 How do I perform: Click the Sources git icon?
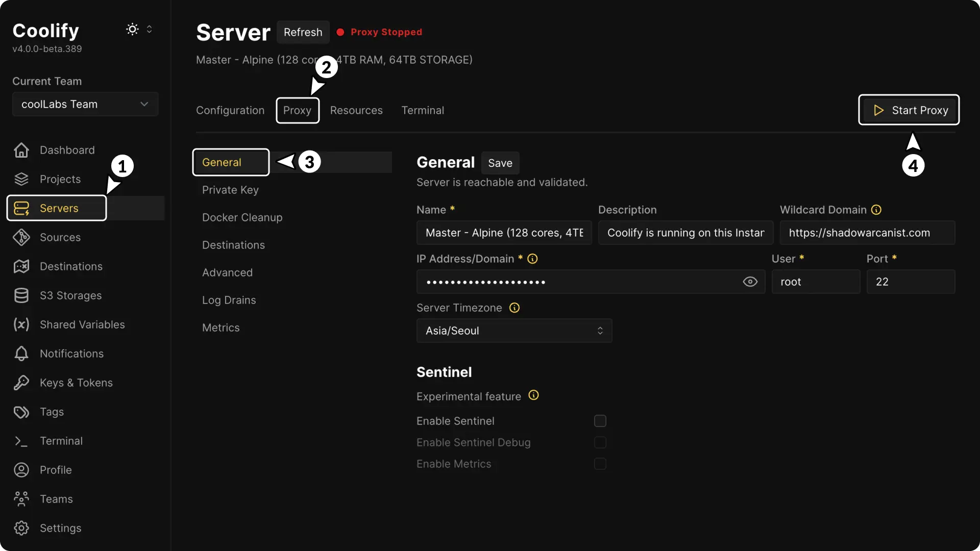pyautogui.click(x=21, y=237)
